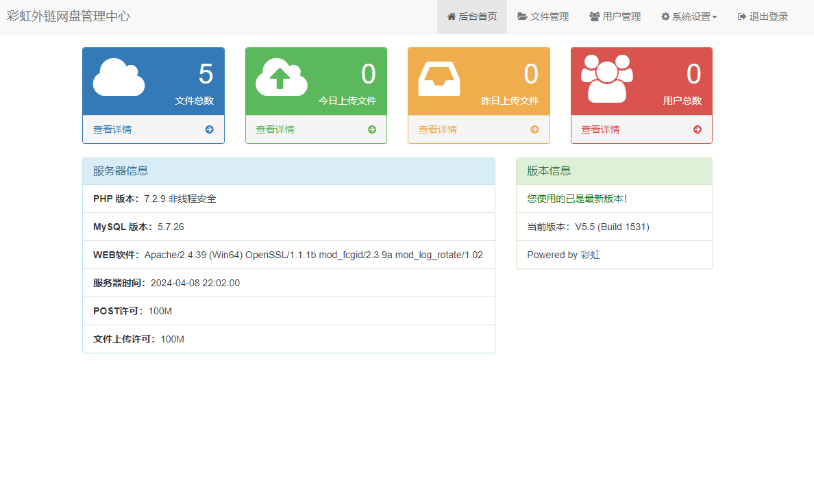Click green arrow circle icon under 今日上传文件
This screenshot has width=814, height=504.
coord(372,129)
